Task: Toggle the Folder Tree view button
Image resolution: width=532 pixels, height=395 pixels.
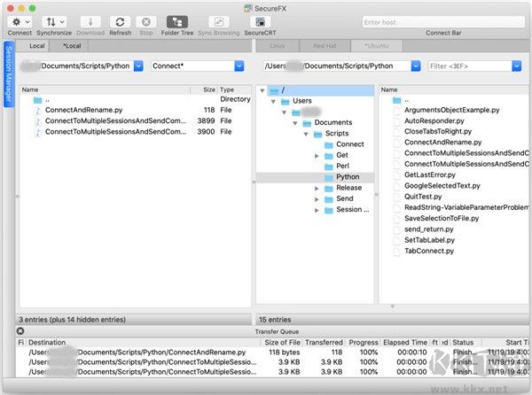Action: click(176, 20)
